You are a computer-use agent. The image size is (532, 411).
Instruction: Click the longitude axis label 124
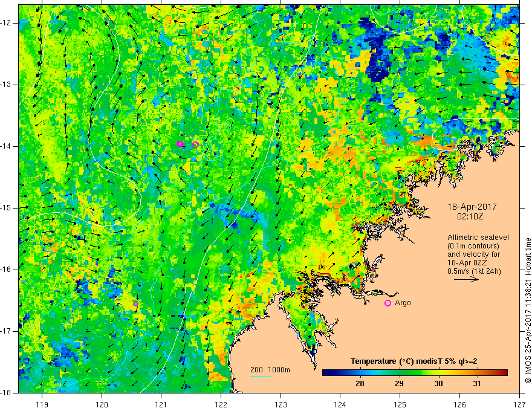coord(340,404)
